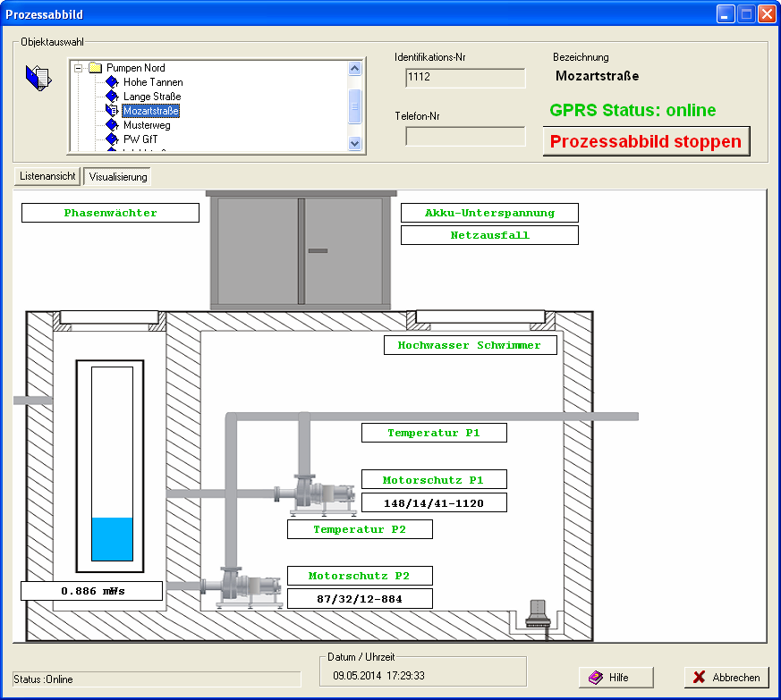Click the diamond icon next to Musterweg

pos(112,125)
